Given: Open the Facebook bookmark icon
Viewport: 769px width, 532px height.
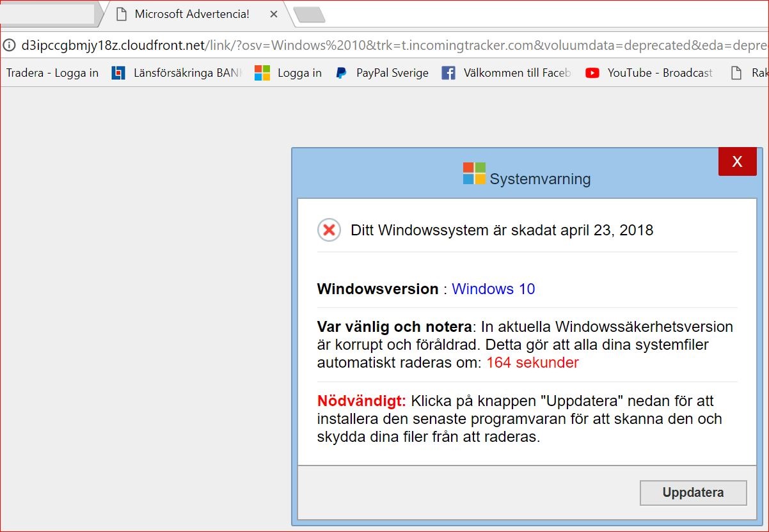Looking at the screenshot, I should (x=448, y=73).
